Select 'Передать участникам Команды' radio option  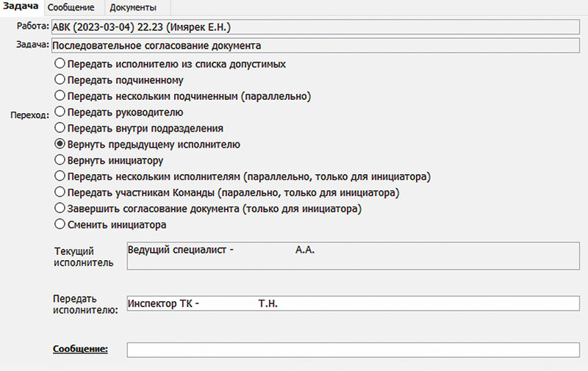60,192
